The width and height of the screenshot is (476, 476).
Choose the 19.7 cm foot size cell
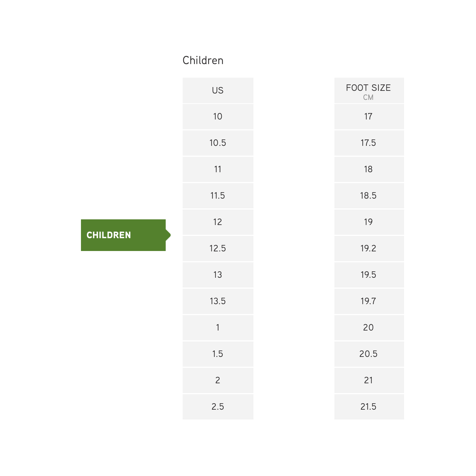[x=369, y=302]
